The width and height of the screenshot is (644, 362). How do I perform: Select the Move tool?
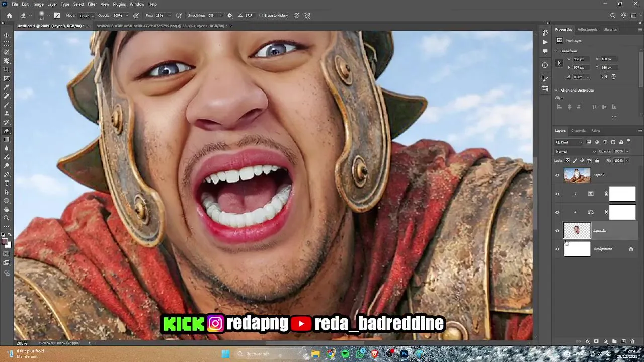[x=7, y=35]
